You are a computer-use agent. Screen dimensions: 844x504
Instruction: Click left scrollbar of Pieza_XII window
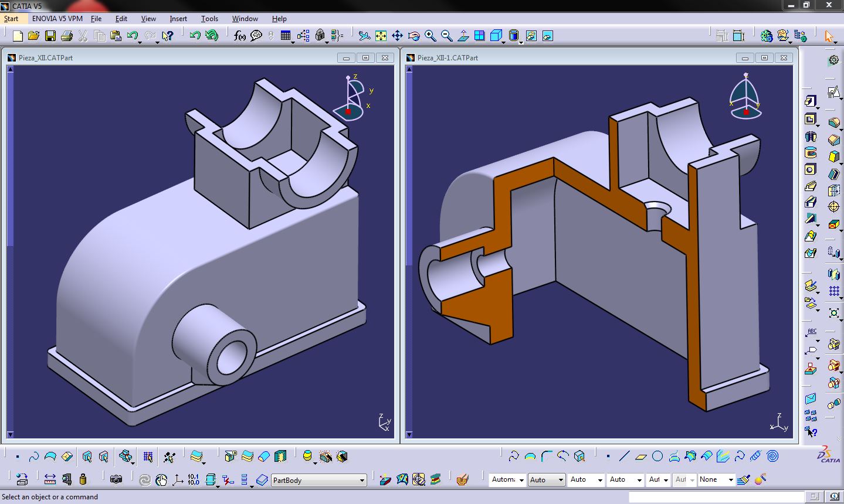click(x=10, y=252)
